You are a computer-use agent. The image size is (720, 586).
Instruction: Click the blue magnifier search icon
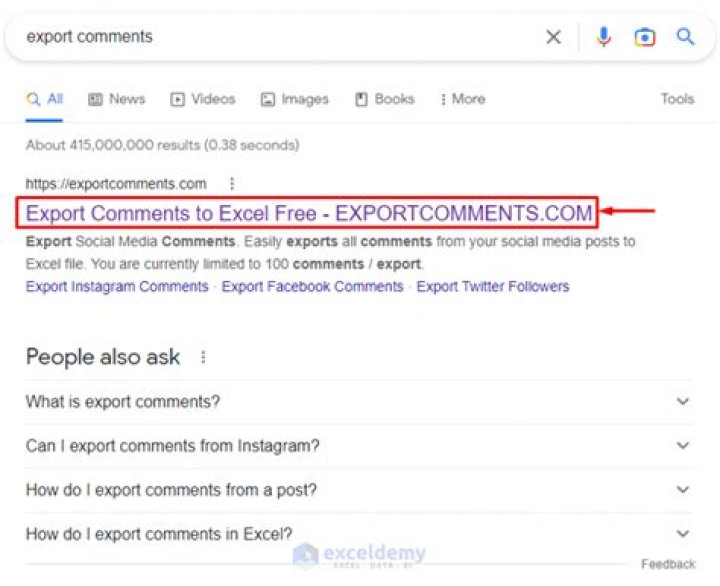685,36
